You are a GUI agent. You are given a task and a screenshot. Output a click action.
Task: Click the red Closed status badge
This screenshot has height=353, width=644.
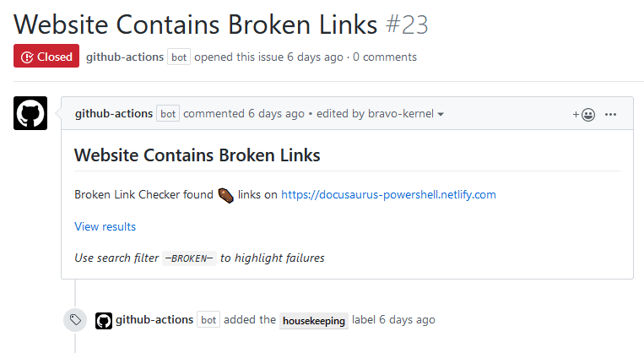pos(46,57)
